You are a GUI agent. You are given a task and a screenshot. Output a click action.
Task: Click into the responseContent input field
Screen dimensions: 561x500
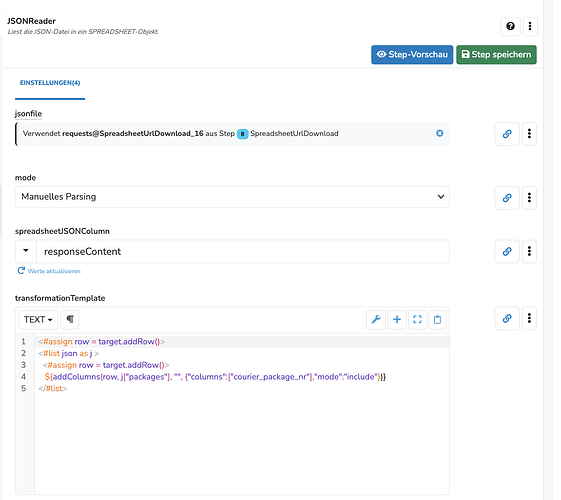pyautogui.click(x=243, y=251)
